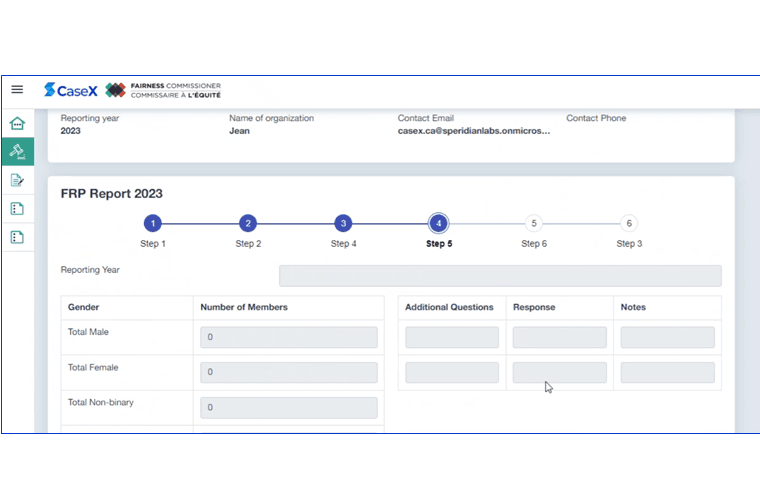Viewport: 760px width, 503px height.
Task: Go to step circle 6
Action: click(628, 223)
